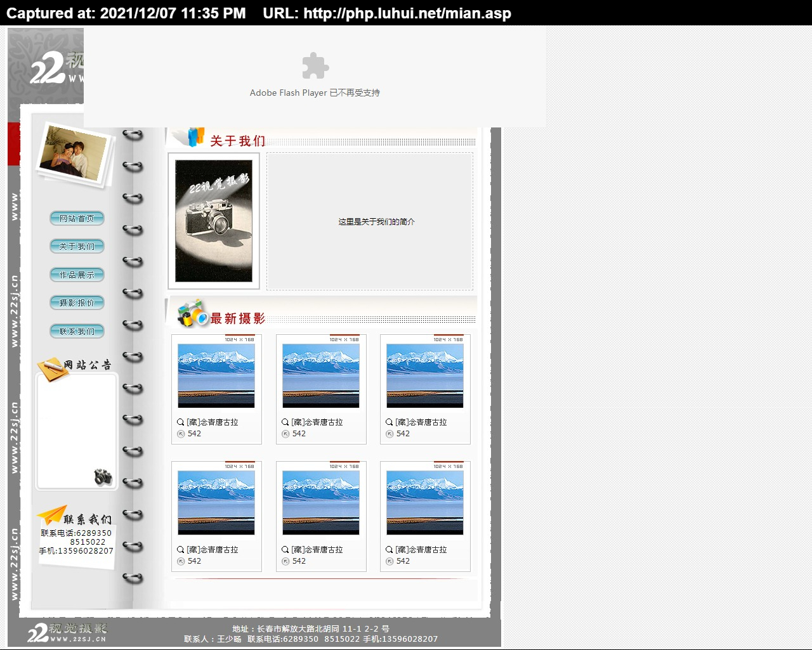Open the bottom-middle mountain lake thumbnail
Viewport: 812px width, 650px height.
[x=321, y=503]
